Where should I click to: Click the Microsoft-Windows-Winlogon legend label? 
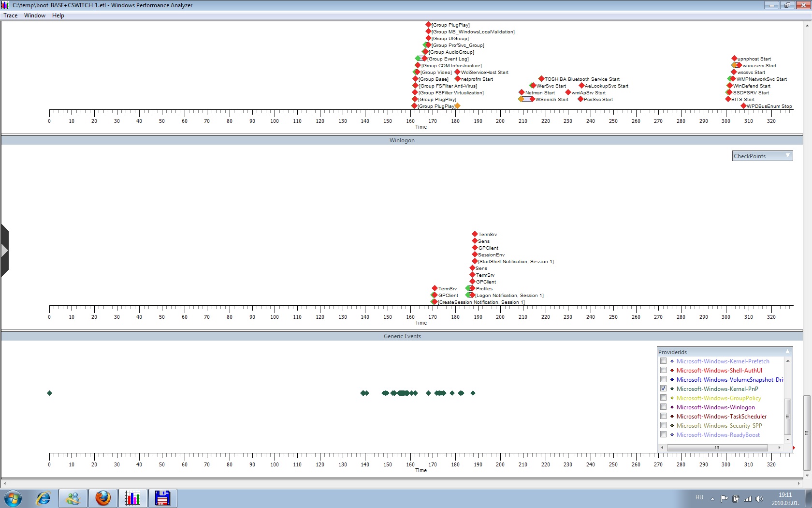click(x=716, y=407)
